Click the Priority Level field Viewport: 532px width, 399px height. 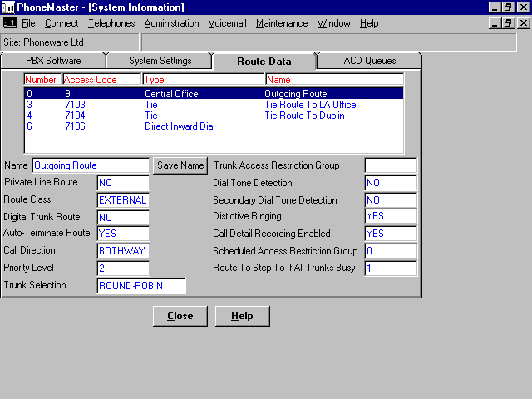pyautogui.click(x=123, y=268)
